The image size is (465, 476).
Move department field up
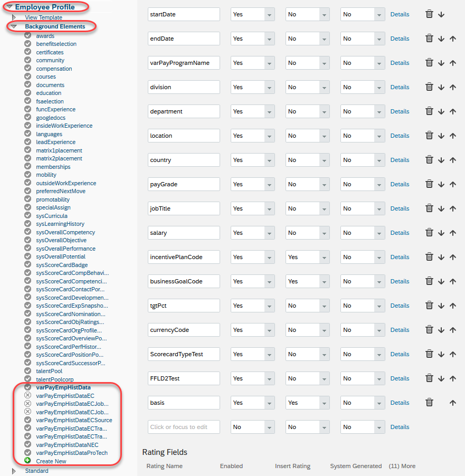453,111
